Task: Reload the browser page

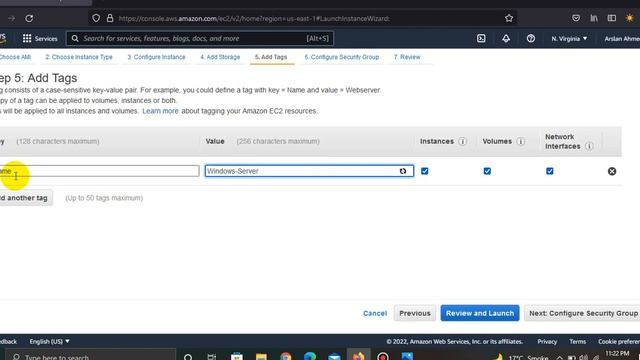Action: tap(29, 18)
